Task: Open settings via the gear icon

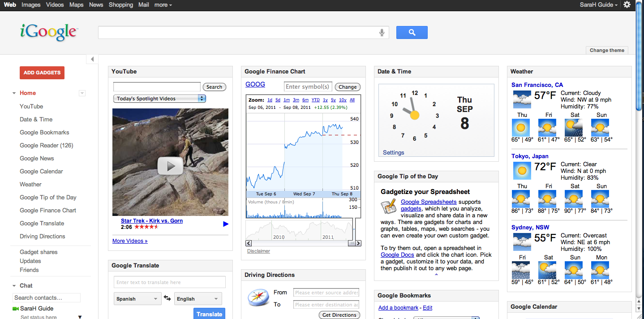Action: pyautogui.click(x=627, y=5)
